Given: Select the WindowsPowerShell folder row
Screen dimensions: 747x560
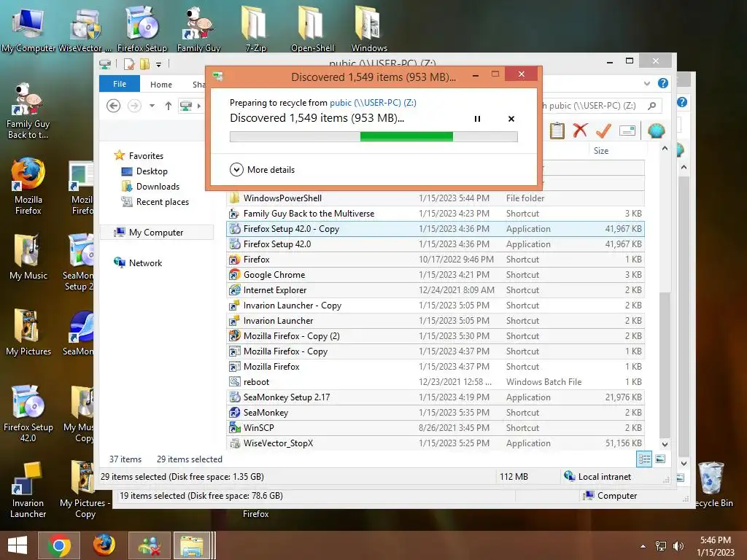Looking at the screenshot, I should [x=436, y=198].
